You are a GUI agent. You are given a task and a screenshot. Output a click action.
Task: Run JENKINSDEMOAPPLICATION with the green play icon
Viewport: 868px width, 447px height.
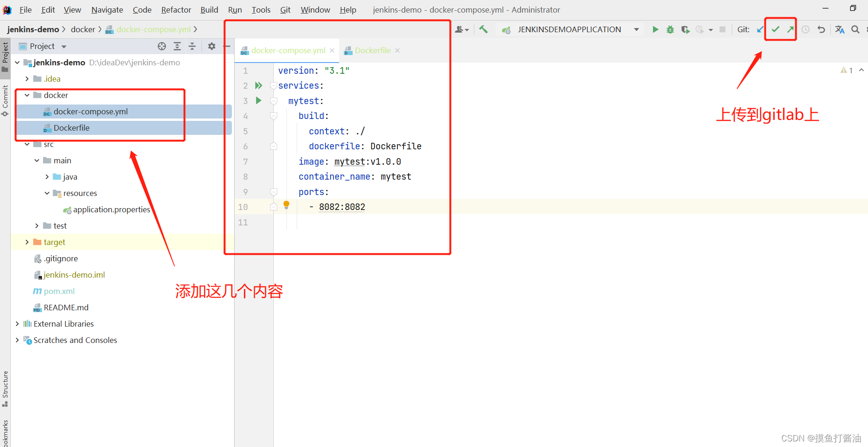(x=655, y=29)
